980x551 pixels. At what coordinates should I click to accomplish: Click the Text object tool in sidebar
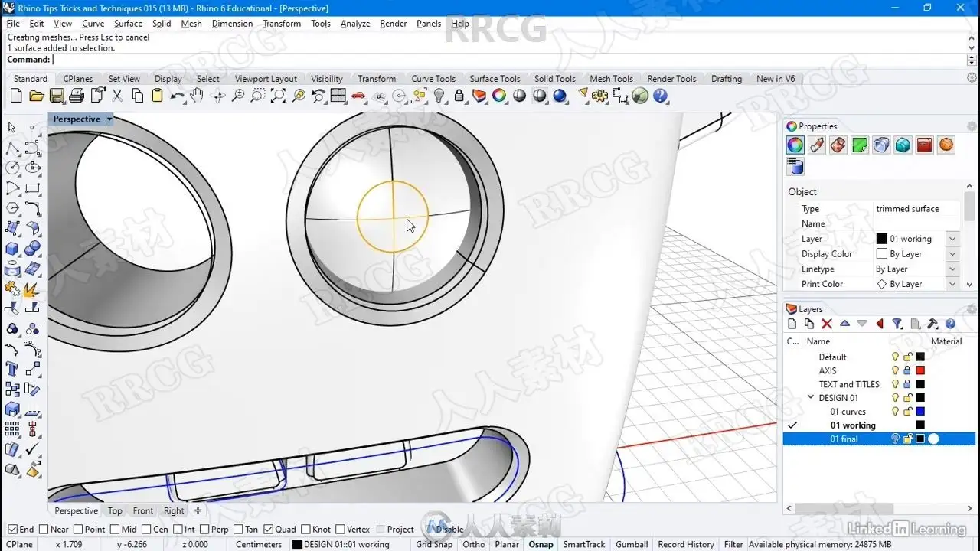[12, 369]
